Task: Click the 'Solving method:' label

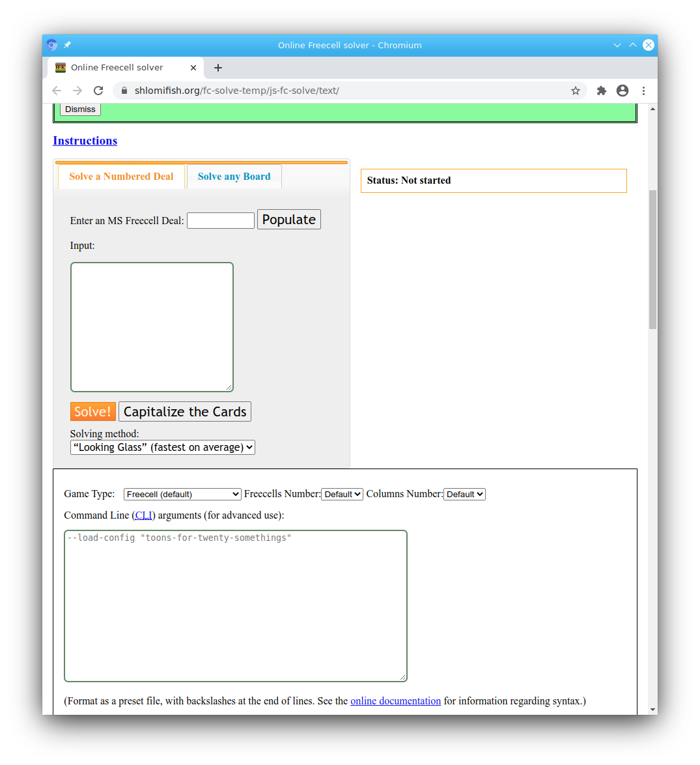Action: pyautogui.click(x=104, y=434)
